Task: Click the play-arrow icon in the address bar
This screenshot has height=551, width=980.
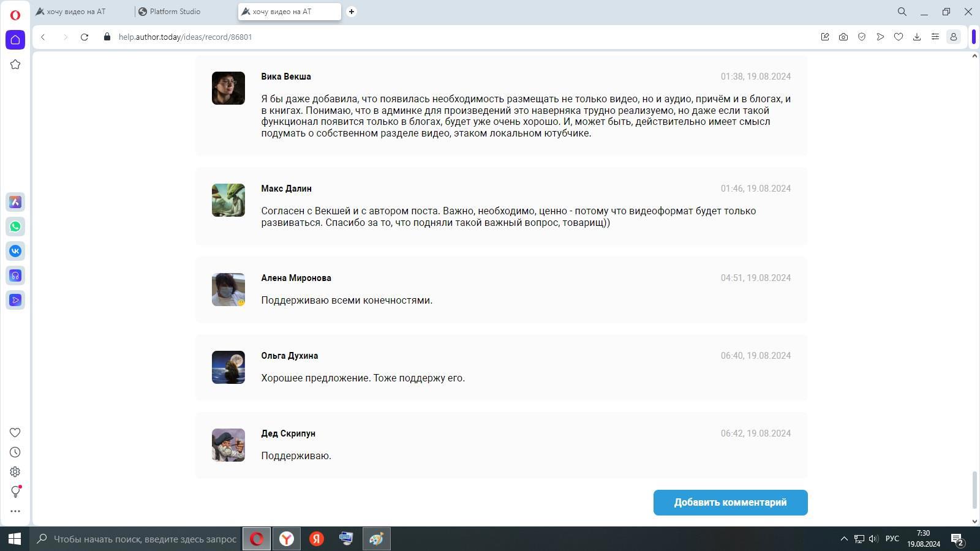Action: pyautogui.click(x=880, y=37)
